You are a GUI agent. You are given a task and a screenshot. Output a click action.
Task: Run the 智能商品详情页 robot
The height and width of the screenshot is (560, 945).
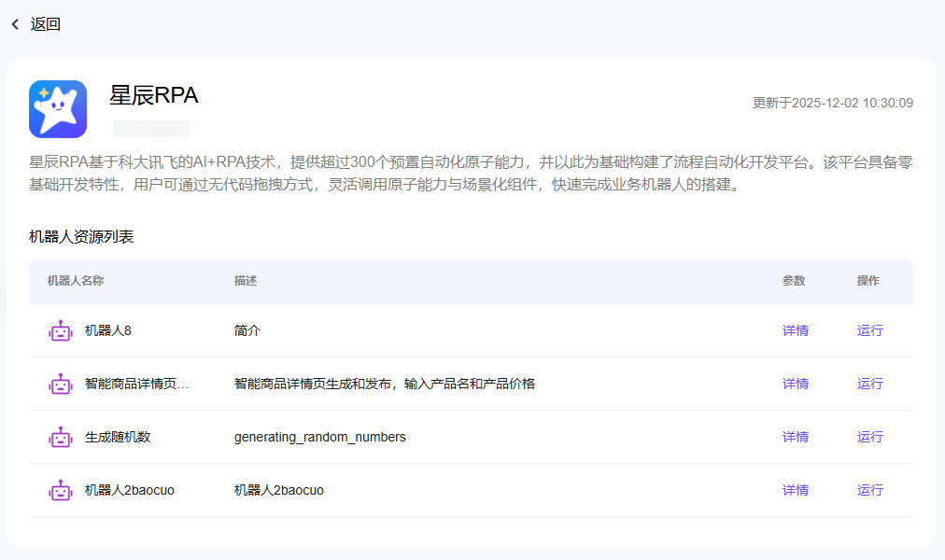tap(869, 384)
